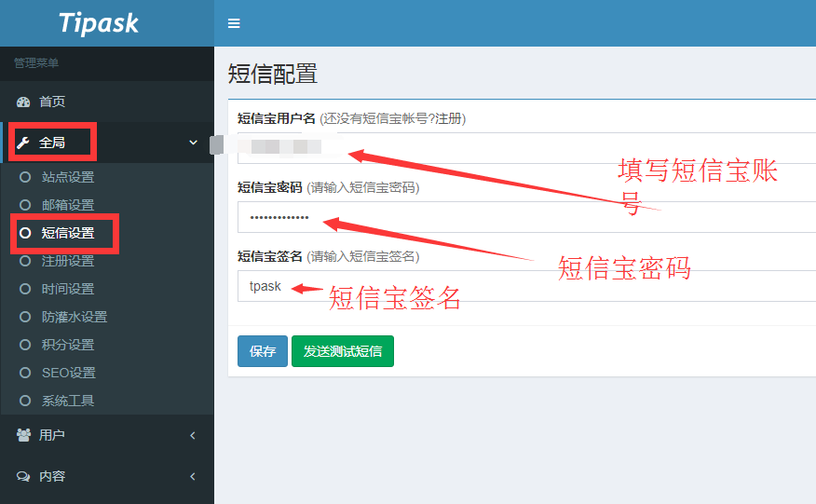Click the users icon beside 用户
Screen dimensions: 816x504
(x=23, y=435)
